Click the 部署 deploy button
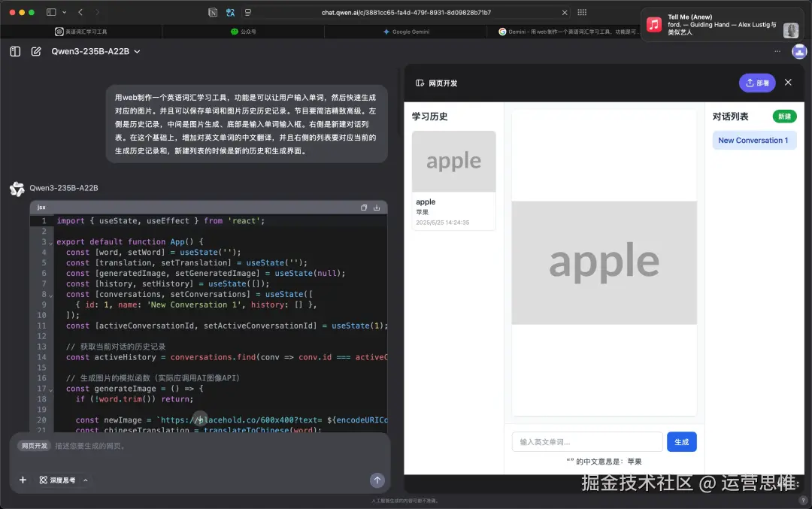The height and width of the screenshot is (509, 812). pos(757,83)
